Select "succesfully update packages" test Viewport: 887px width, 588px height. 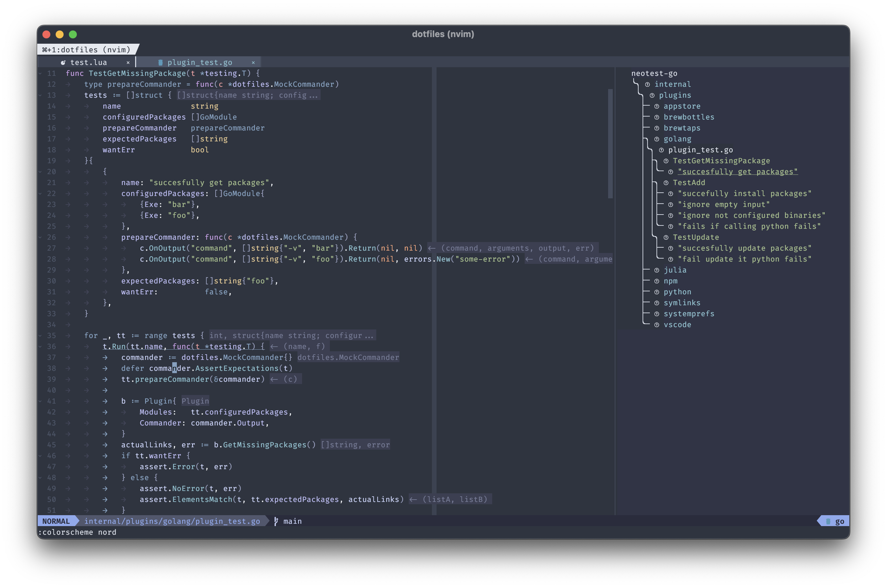745,248
